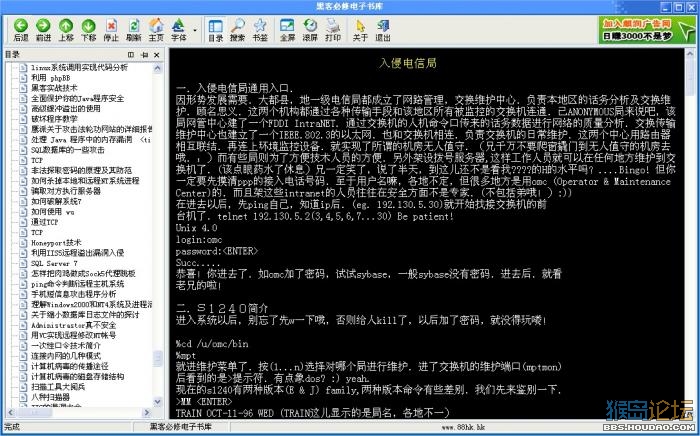The width and height of the screenshot is (700, 436).
Task: Close the 目录 panel with its X
Action: click(x=157, y=54)
